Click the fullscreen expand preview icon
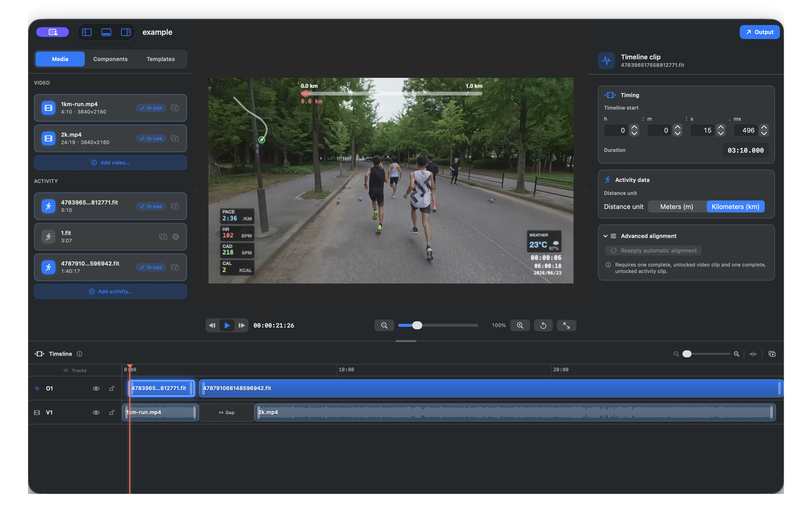 566,325
